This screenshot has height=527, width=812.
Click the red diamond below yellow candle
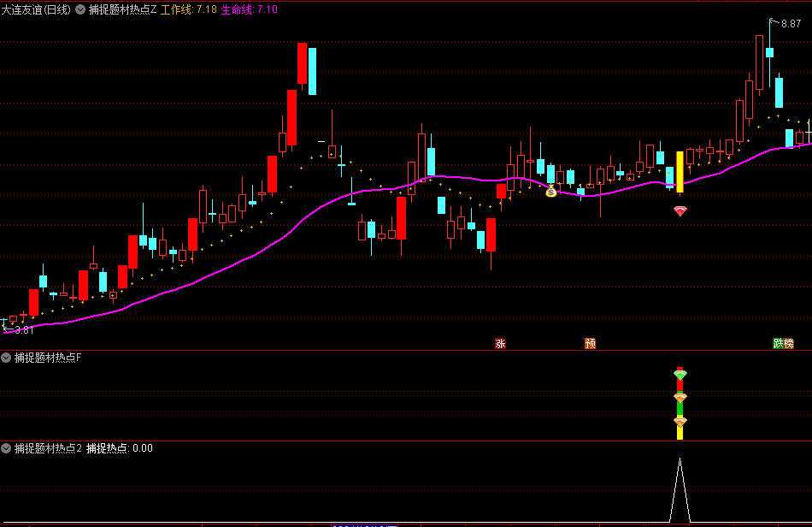pos(680,211)
